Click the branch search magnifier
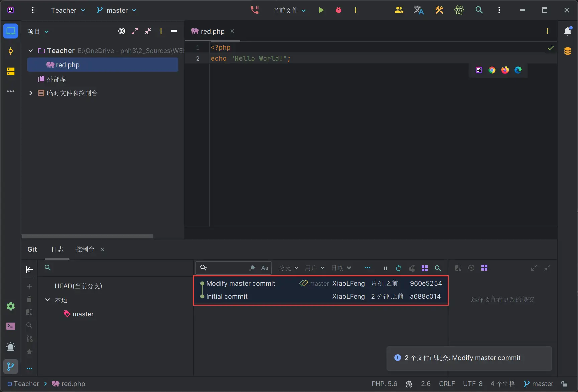Screen dimensions: 578x392 click(x=48, y=268)
